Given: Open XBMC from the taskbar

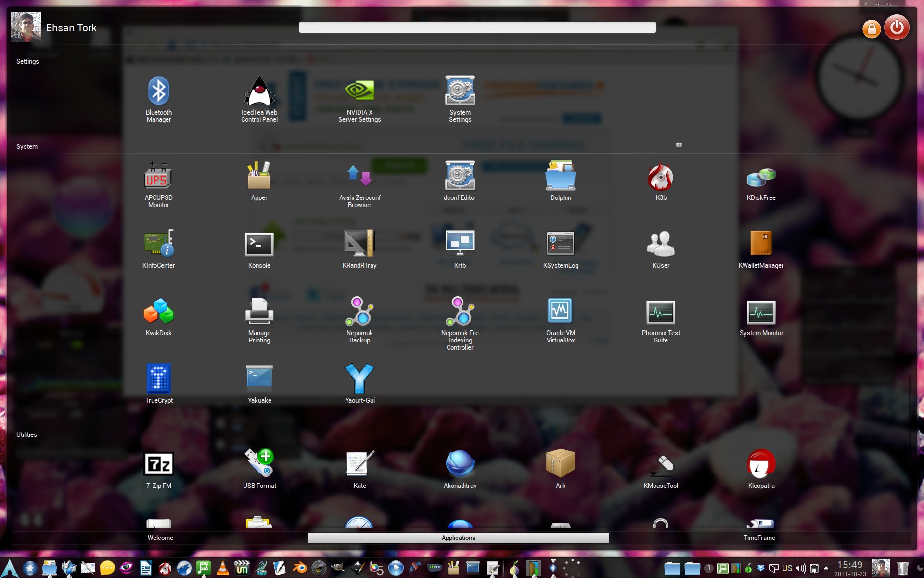Looking at the screenshot, I should pos(435,568).
